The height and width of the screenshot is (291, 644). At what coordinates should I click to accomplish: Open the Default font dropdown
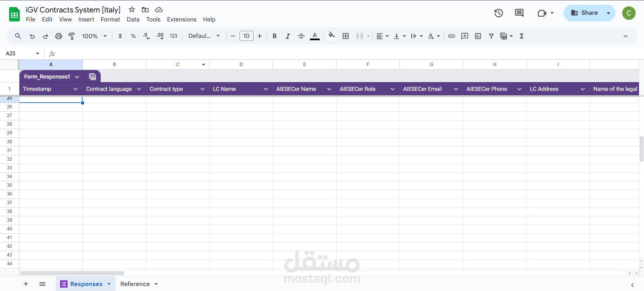pos(204,36)
